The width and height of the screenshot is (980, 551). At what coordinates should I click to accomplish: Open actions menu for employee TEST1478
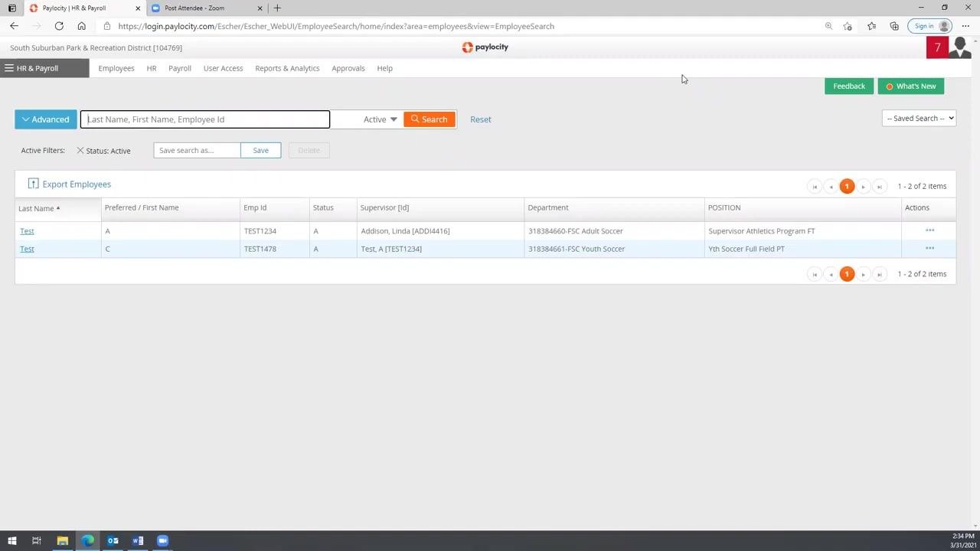(929, 248)
